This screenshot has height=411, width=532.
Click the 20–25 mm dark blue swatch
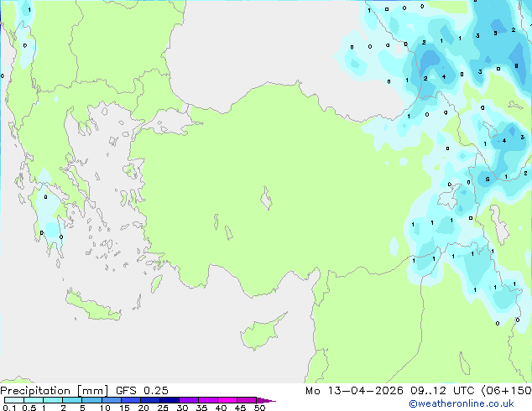pyautogui.click(x=150, y=400)
